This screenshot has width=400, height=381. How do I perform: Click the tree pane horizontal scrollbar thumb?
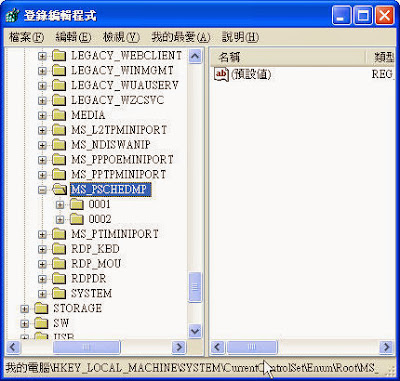pyautogui.click(x=87, y=347)
